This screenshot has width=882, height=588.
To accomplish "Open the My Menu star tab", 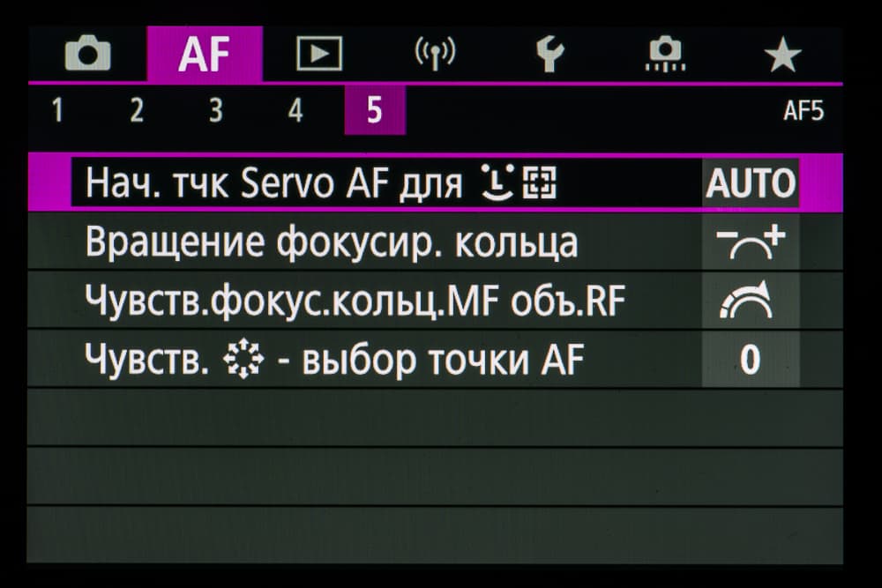I will click(781, 56).
